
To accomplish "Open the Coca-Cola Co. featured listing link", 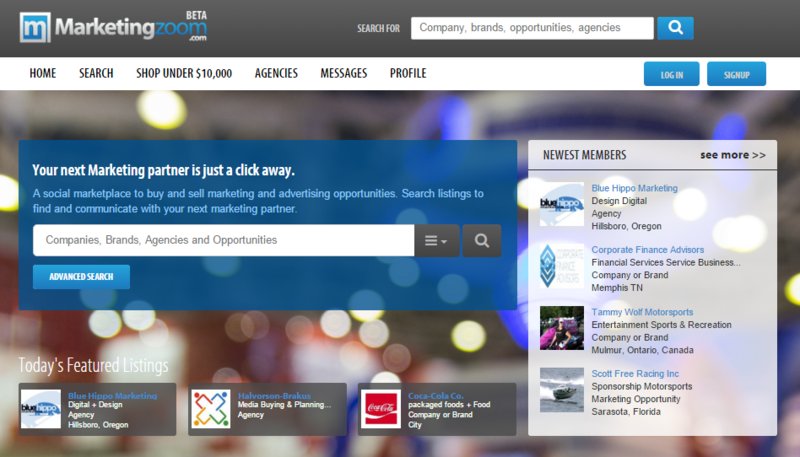I will (x=436, y=396).
